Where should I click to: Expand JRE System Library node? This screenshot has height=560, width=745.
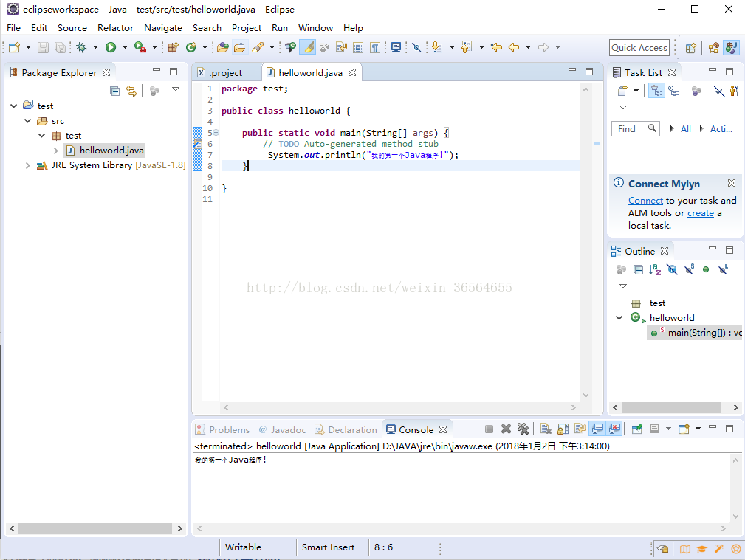click(27, 165)
